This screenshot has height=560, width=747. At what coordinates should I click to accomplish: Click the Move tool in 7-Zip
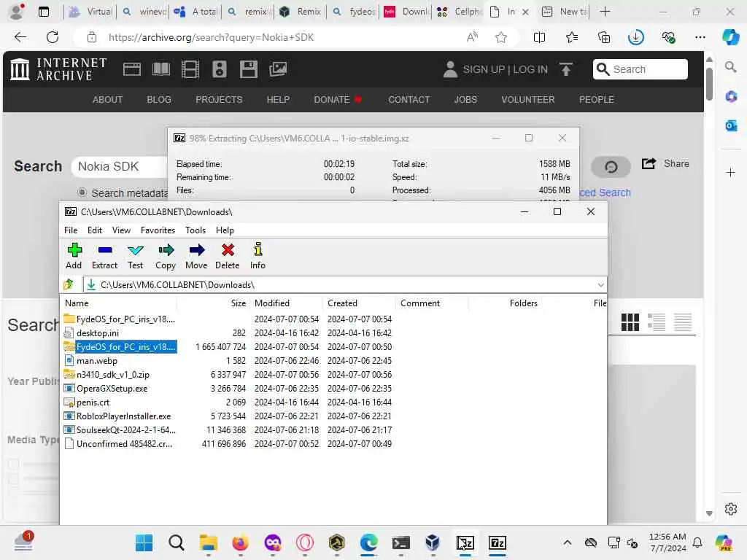tap(196, 256)
